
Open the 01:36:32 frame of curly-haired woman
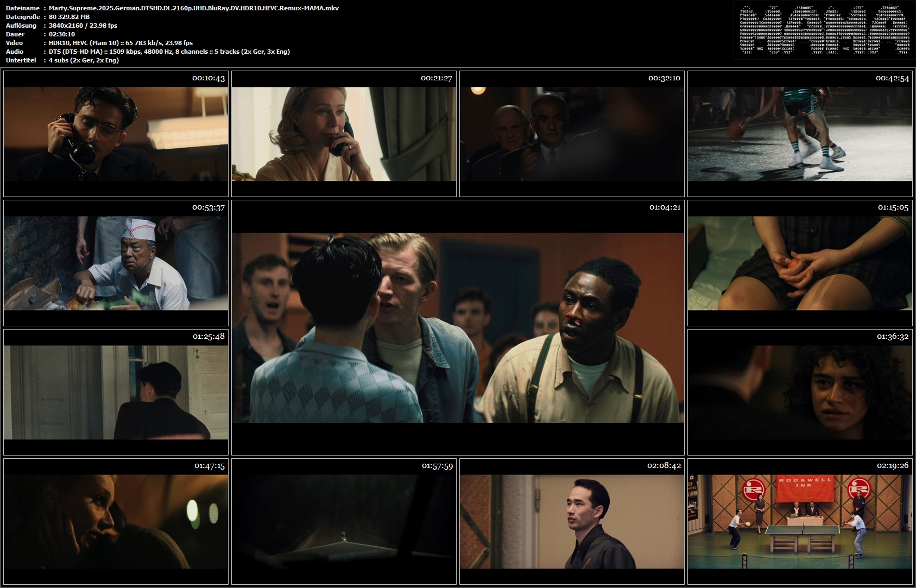click(800, 392)
